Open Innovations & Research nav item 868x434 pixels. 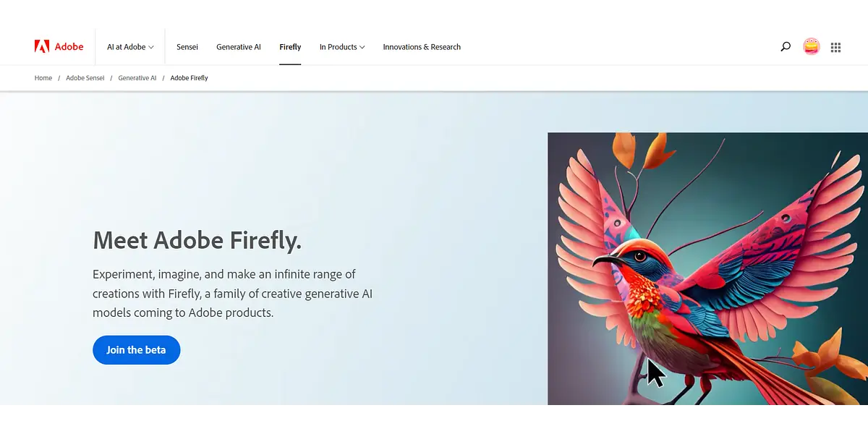422,47
